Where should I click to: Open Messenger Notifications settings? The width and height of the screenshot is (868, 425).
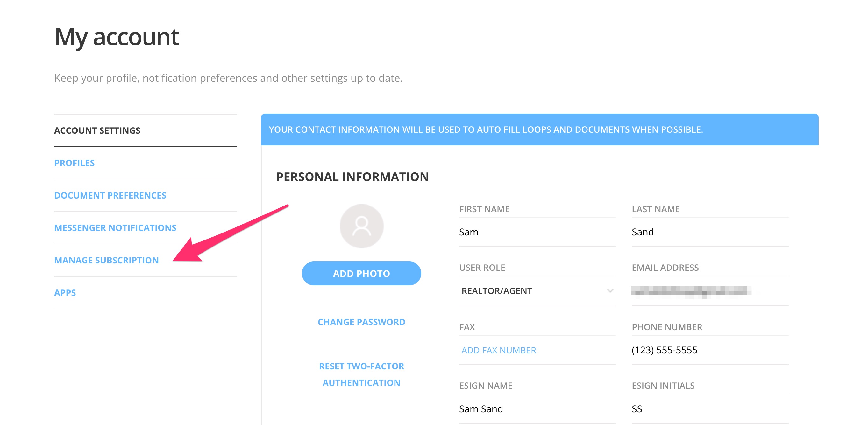pos(115,228)
